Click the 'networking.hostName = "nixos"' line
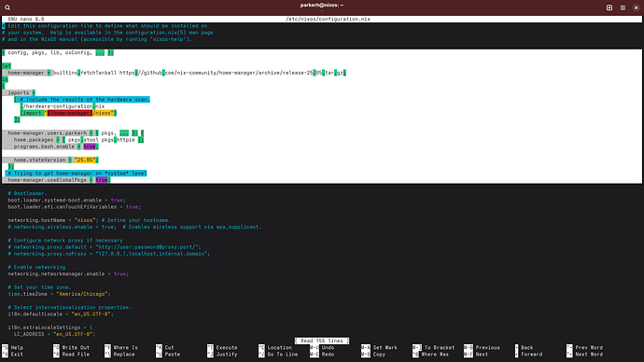Viewport: 644px width, 362px height. (53, 220)
